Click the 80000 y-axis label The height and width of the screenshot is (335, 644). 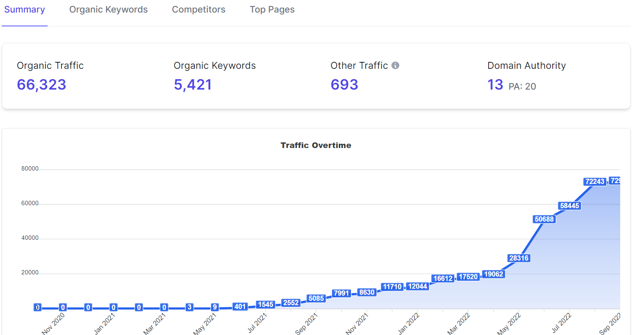tap(30, 169)
